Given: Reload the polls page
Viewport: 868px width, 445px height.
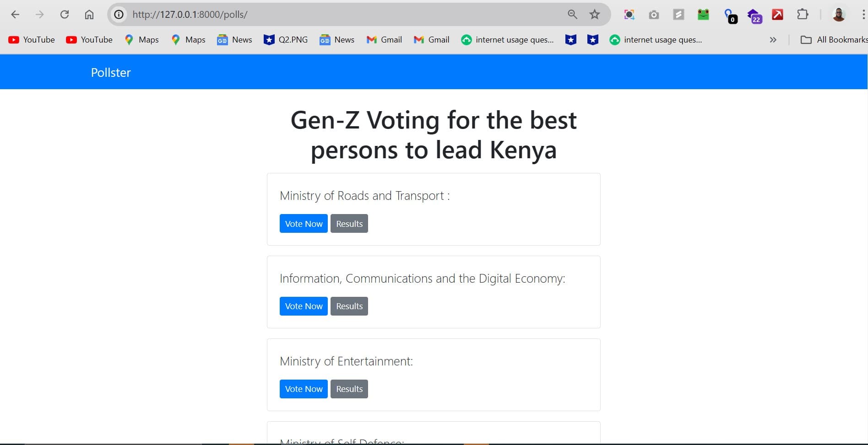Looking at the screenshot, I should point(65,14).
